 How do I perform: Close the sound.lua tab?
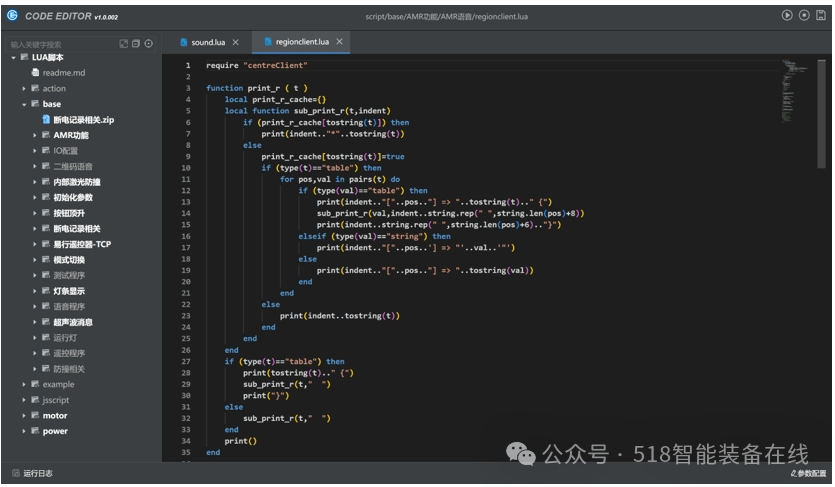click(x=235, y=42)
